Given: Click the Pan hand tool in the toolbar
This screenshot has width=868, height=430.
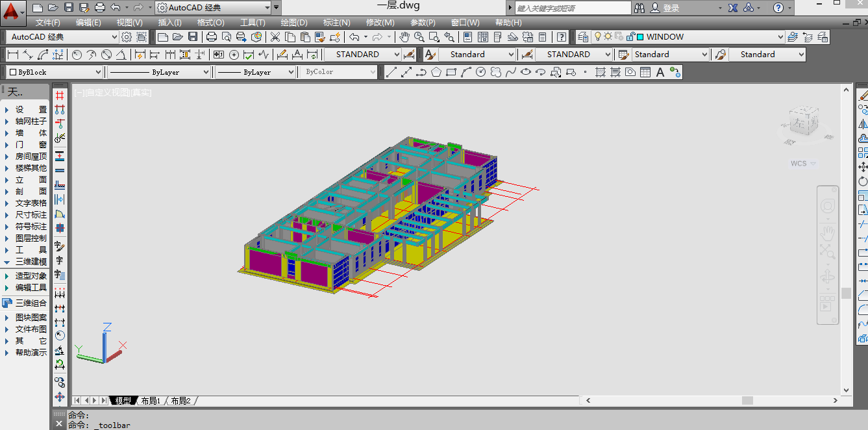Looking at the screenshot, I should tap(405, 37).
